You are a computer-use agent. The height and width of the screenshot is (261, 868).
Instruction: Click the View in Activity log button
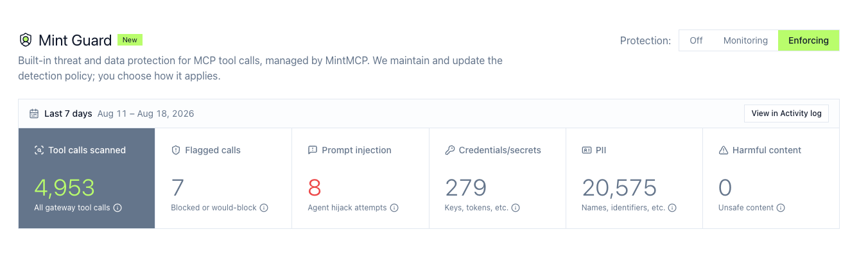pyautogui.click(x=786, y=114)
